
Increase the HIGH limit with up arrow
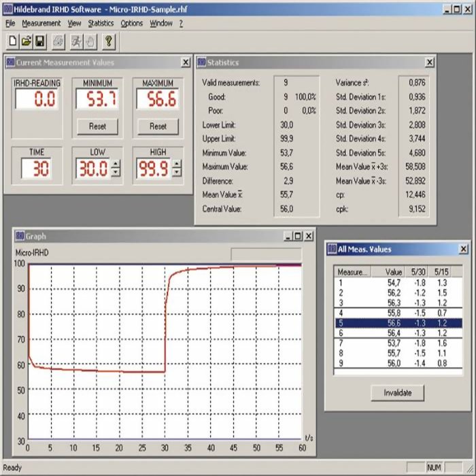177,165
